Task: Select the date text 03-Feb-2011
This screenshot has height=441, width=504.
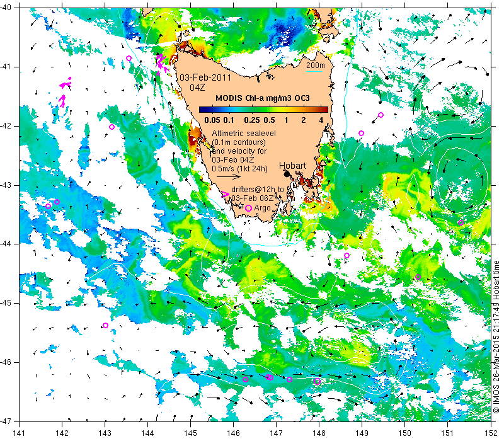Action: (205, 77)
